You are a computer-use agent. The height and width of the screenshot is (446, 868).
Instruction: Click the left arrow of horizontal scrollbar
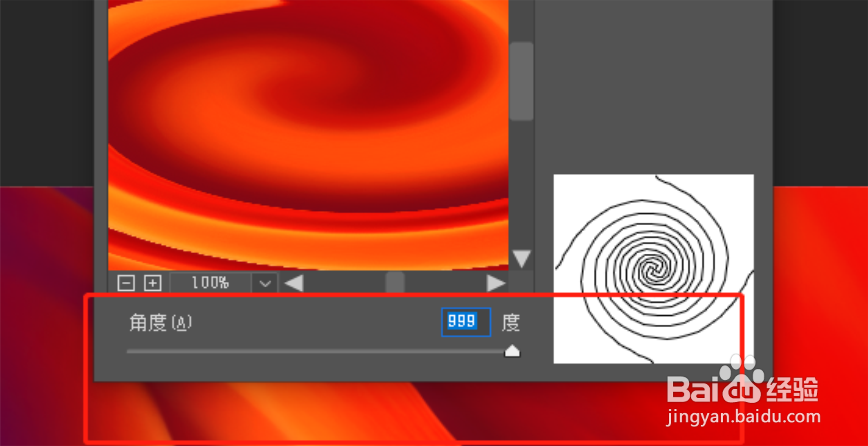294,283
